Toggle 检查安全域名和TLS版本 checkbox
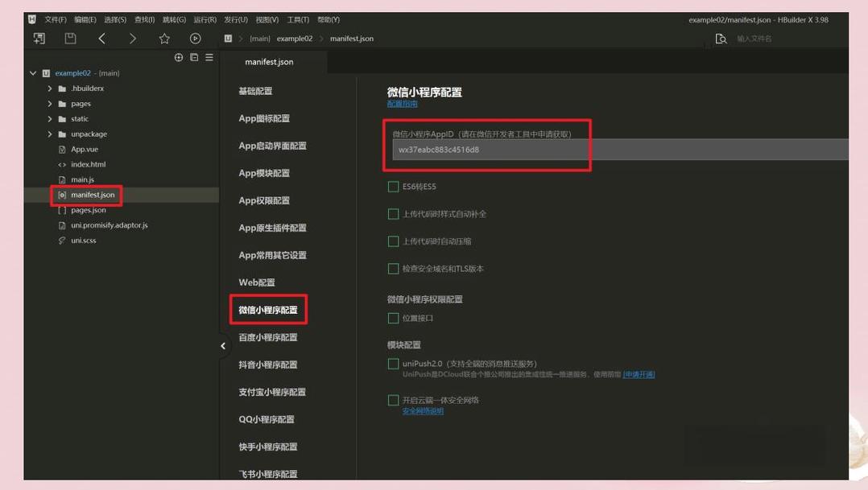 393,269
